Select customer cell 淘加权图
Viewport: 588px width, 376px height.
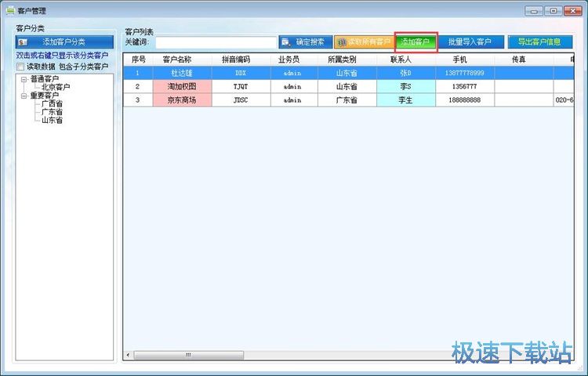point(182,86)
